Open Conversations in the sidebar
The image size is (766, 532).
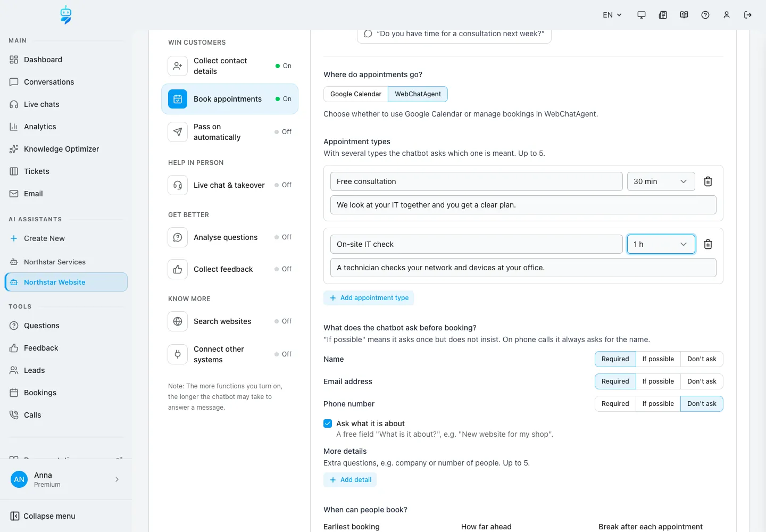pyautogui.click(x=66, y=82)
